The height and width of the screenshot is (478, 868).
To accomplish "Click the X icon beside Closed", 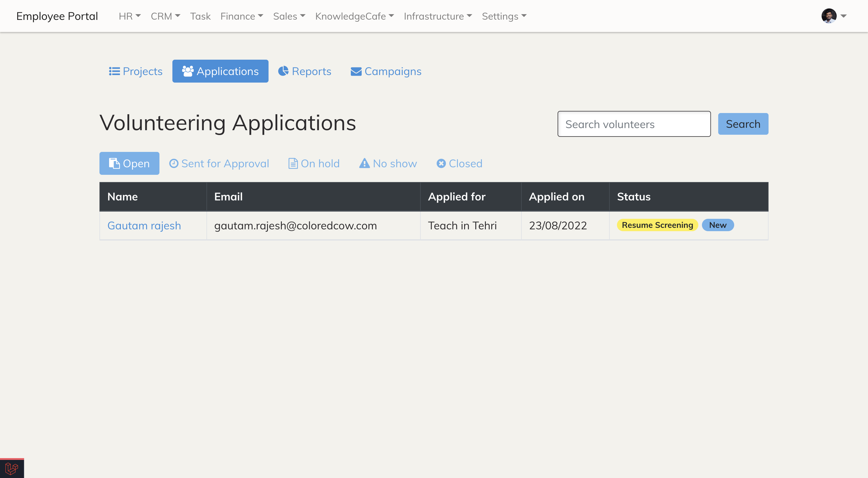I will pyautogui.click(x=442, y=163).
